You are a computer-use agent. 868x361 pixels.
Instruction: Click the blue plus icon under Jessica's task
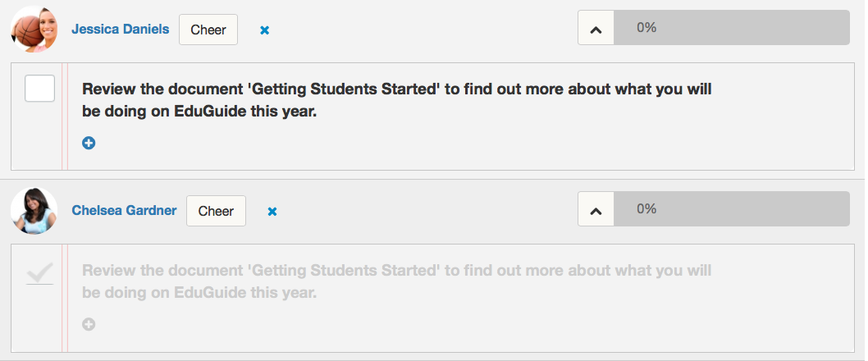point(89,143)
